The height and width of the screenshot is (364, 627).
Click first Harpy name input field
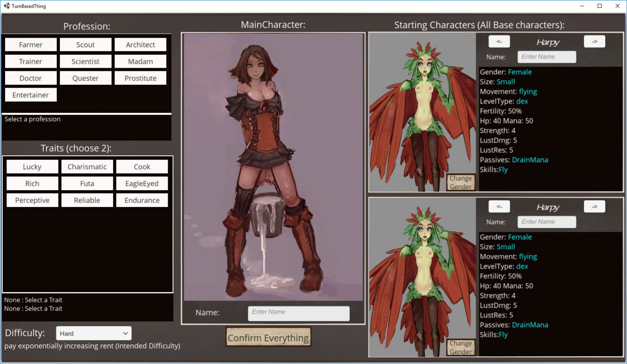[547, 57]
